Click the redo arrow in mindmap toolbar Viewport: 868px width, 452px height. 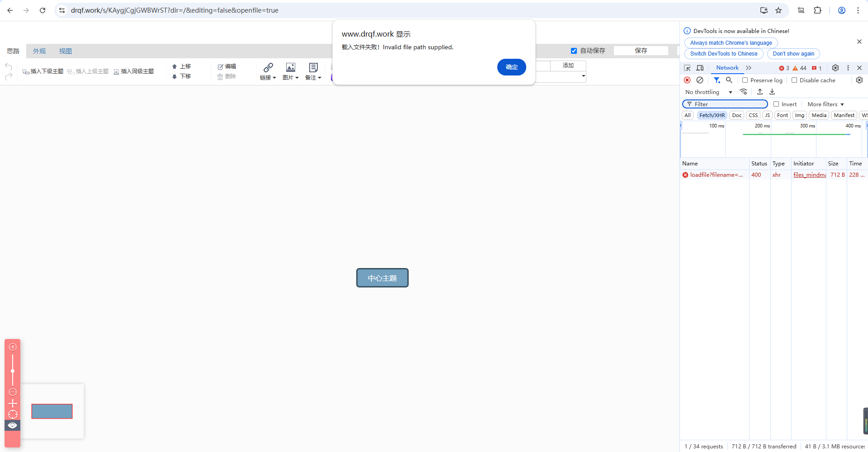(x=9, y=77)
